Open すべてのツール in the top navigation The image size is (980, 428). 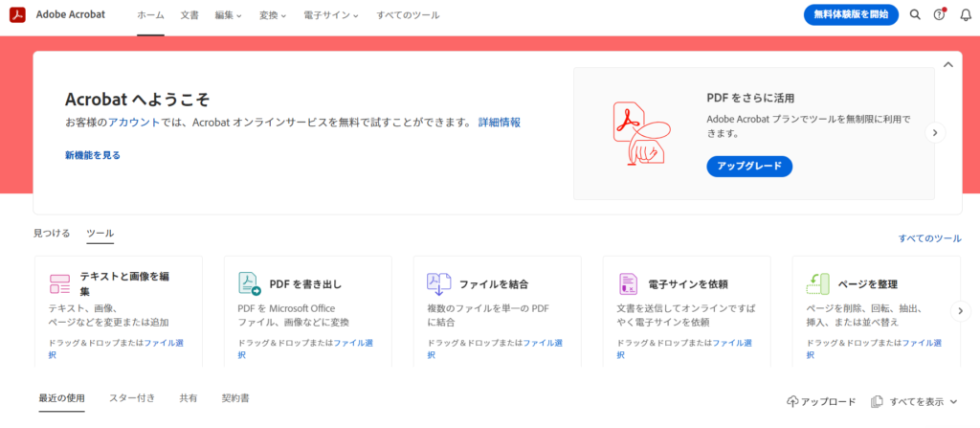pos(408,15)
